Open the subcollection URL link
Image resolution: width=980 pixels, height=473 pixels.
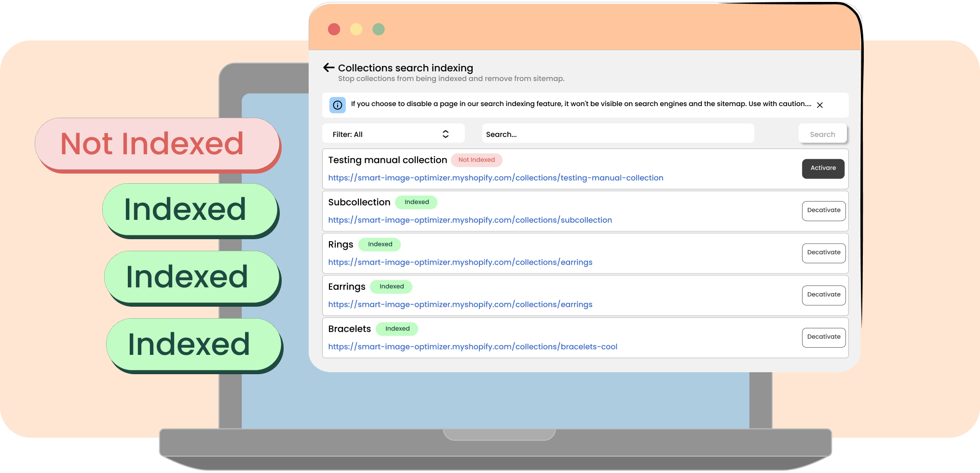click(470, 220)
